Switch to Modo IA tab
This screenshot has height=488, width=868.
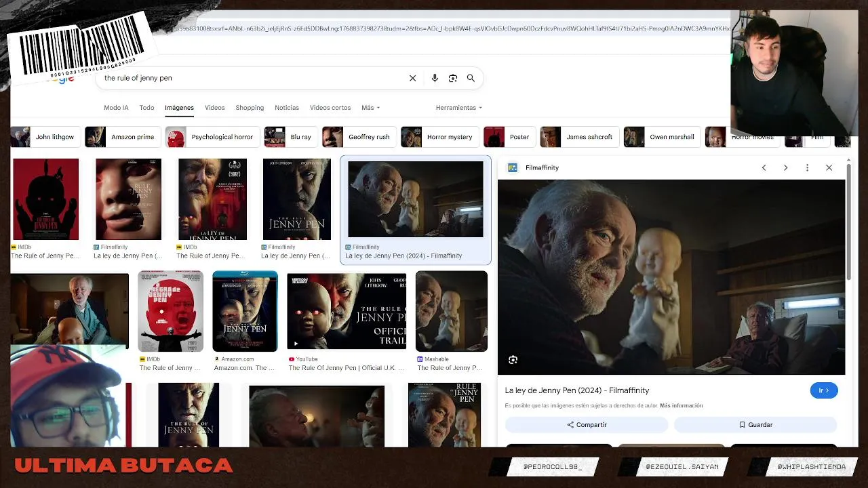click(116, 108)
